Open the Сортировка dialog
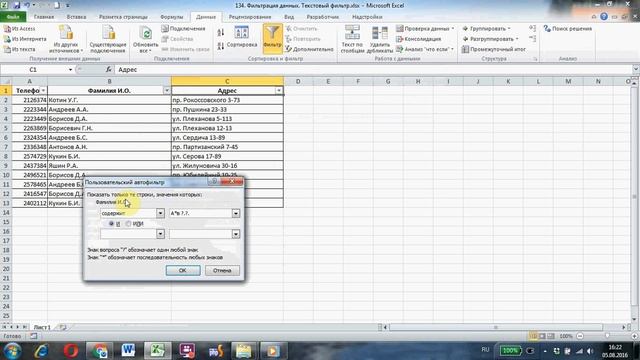The width and height of the screenshot is (640, 360). pos(242,37)
